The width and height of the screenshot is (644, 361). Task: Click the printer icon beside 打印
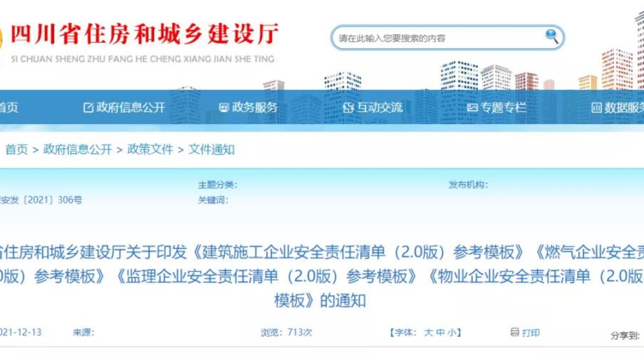point(514,332)
